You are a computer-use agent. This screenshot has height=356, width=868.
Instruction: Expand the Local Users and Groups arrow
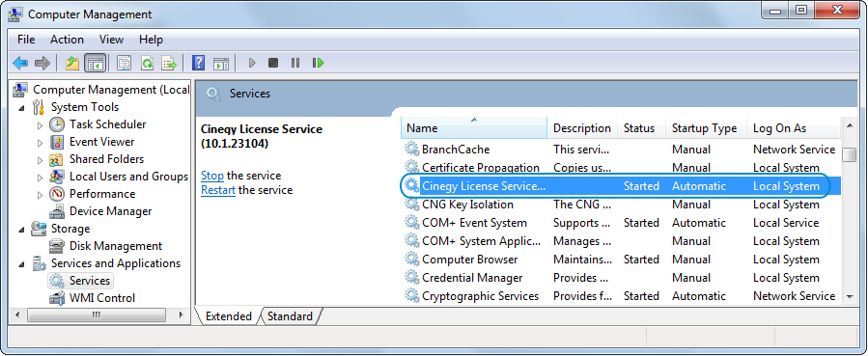pyautogui.click(x=40, y=178)
